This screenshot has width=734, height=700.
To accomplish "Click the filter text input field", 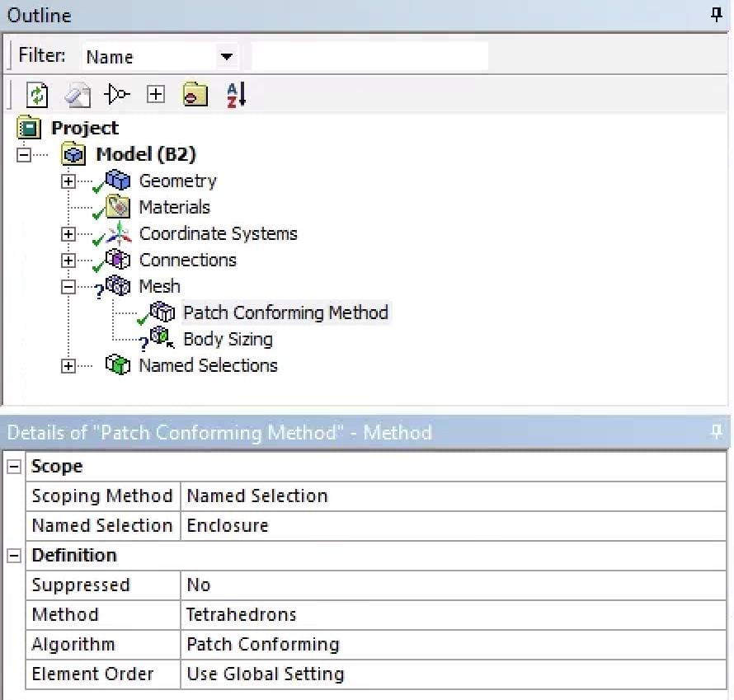I will coord(369,56).
